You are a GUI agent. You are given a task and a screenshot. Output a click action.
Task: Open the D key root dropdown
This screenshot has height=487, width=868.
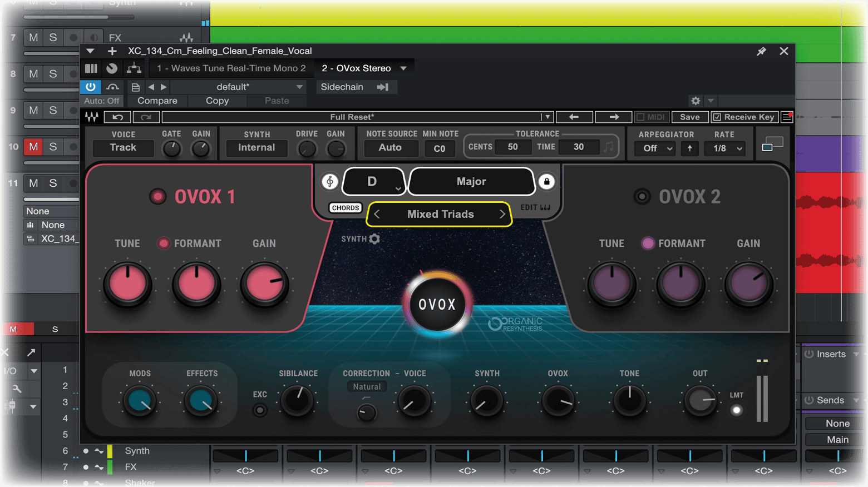click(373, 181)
